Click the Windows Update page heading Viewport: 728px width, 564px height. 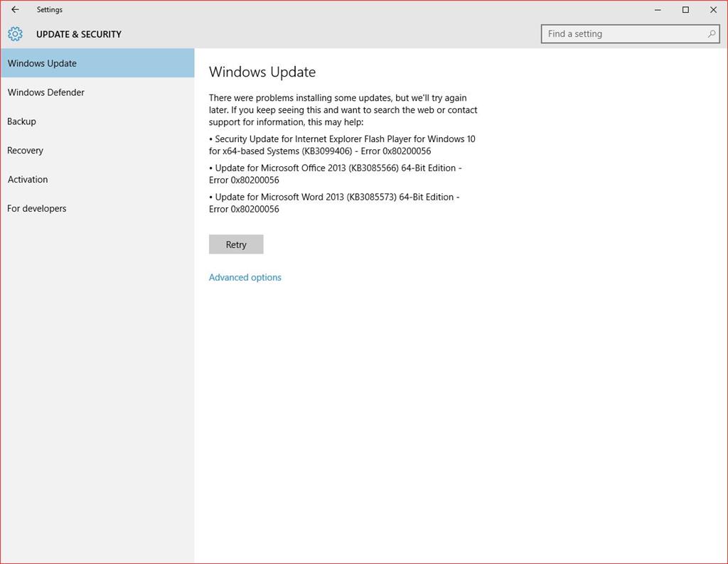262,72
